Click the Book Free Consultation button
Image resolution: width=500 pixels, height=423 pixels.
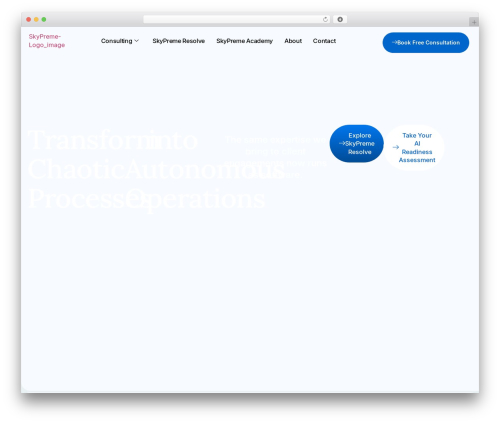426,43
